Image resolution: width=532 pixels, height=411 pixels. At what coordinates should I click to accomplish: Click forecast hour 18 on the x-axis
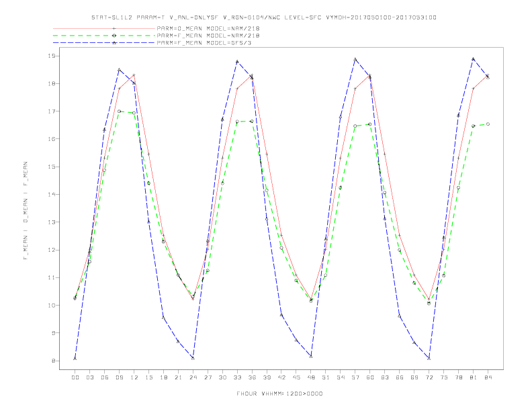click(x=163, y=377)
